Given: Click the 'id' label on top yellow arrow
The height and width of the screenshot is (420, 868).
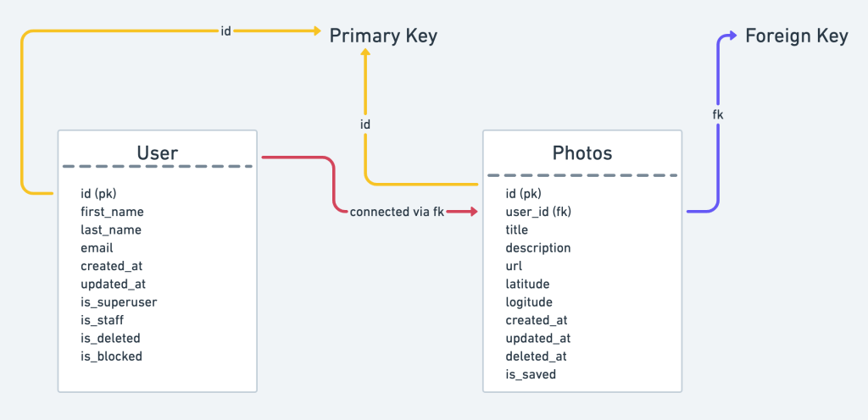Looking at the screenshot, I should (225, 31).
